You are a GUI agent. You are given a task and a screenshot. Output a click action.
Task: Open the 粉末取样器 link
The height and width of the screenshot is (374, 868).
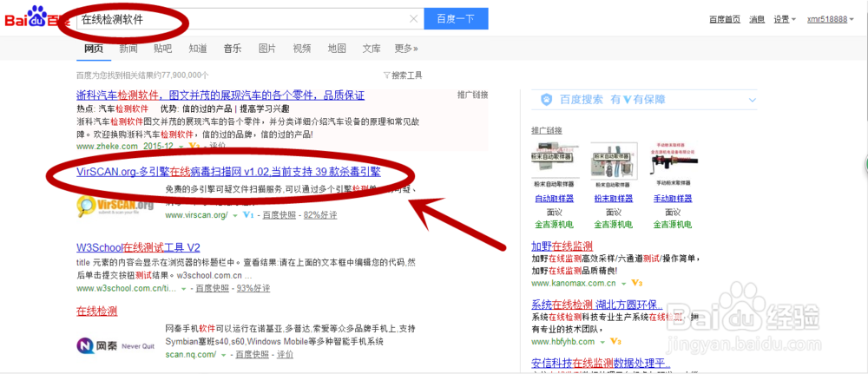click(x=614, y=199)
